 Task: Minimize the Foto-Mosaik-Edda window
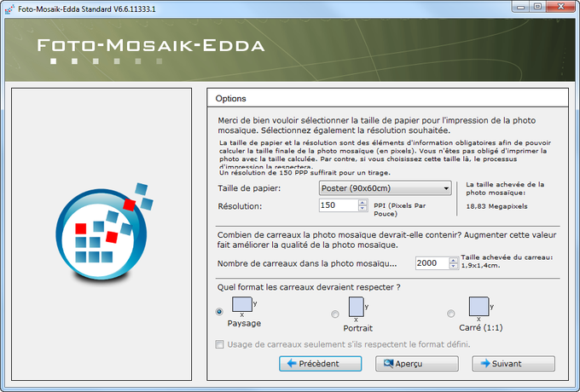point(521,7)
